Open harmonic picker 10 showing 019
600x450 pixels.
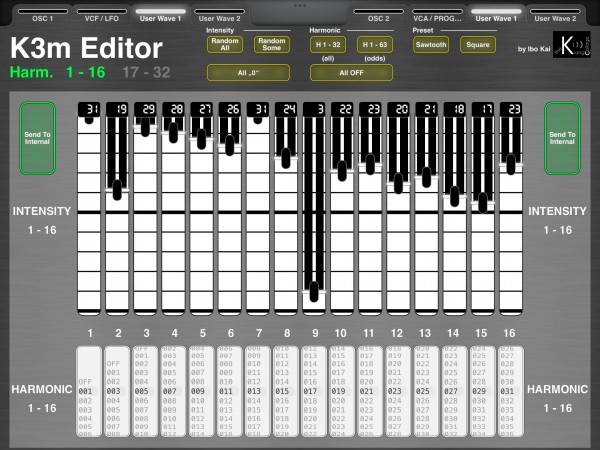coord(342,391)
